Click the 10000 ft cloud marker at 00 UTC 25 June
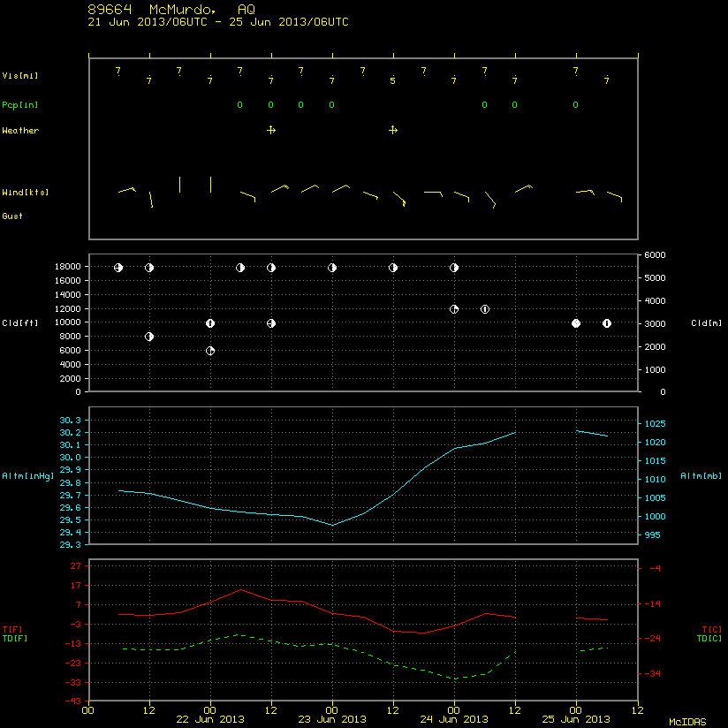 click(576, 323)
